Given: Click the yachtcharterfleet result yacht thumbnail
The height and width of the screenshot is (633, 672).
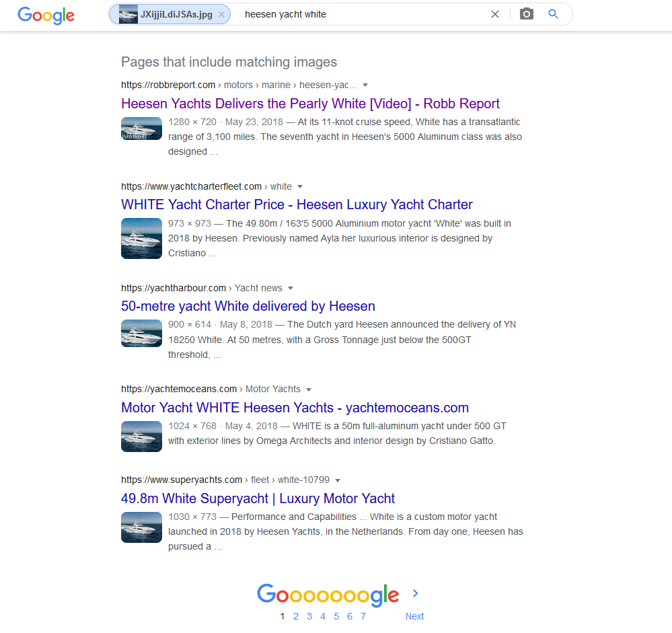Looking at the screenshot, I should click(141, 239).
